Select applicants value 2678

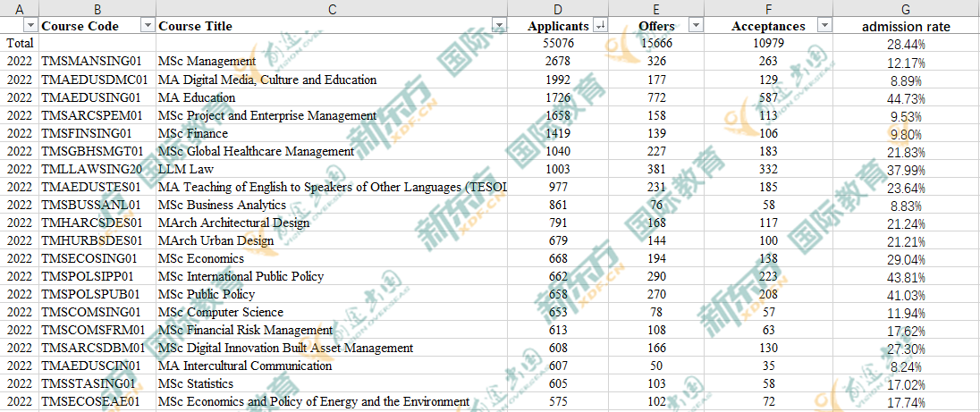point(558,61)
